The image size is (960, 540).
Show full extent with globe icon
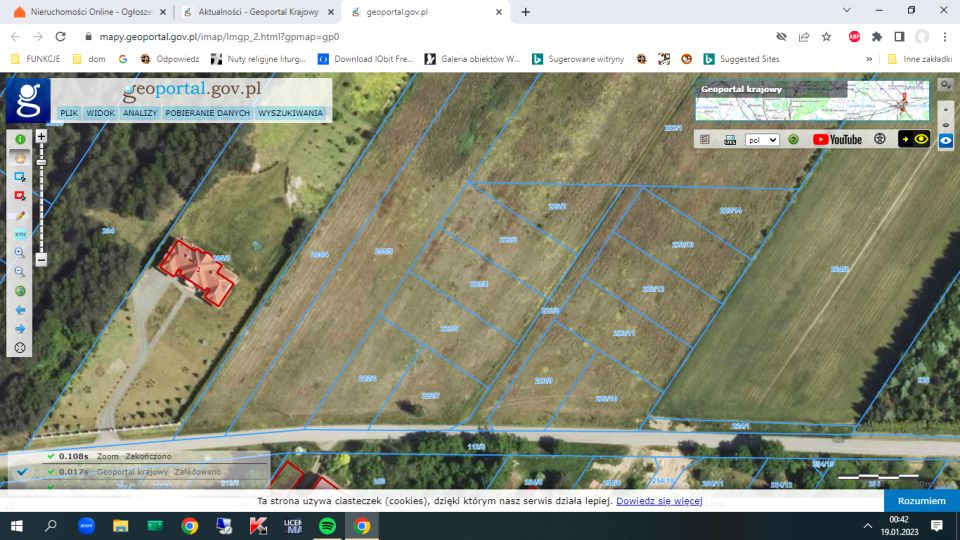click(20, 291)
